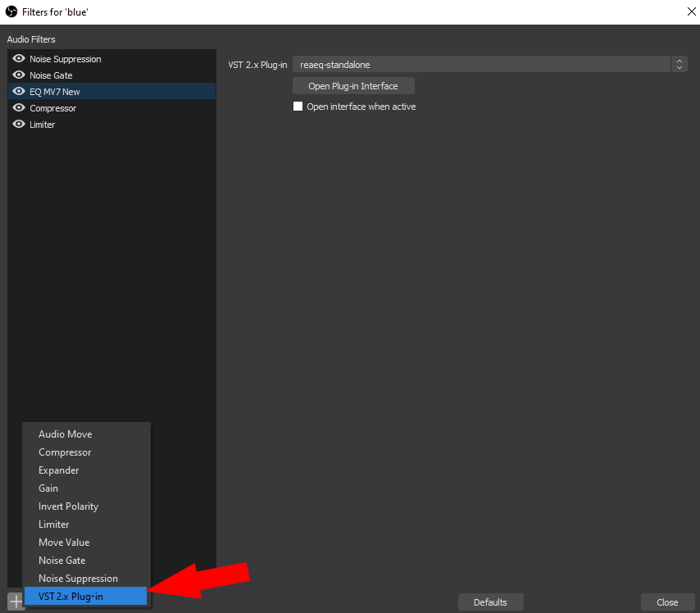The height and width of the screenshot is (613, 700).
Task: Add Expander filter from menu
Action: click(59, 470)
